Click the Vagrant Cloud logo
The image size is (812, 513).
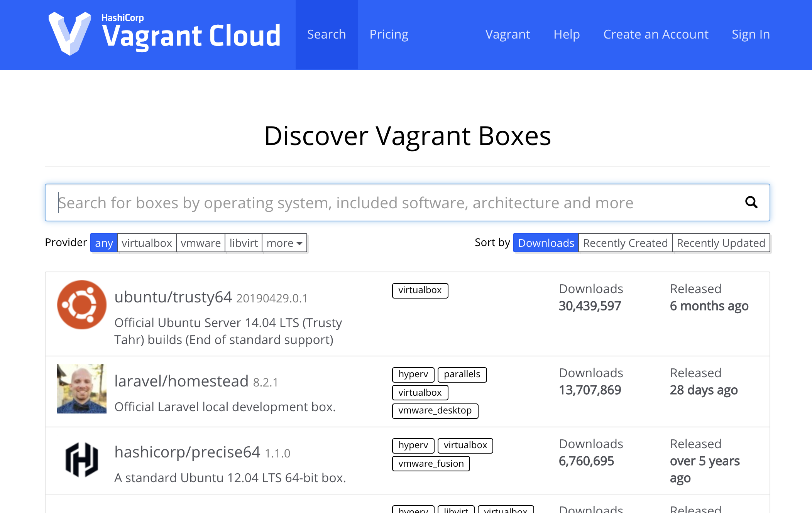[x=164, y=34]
